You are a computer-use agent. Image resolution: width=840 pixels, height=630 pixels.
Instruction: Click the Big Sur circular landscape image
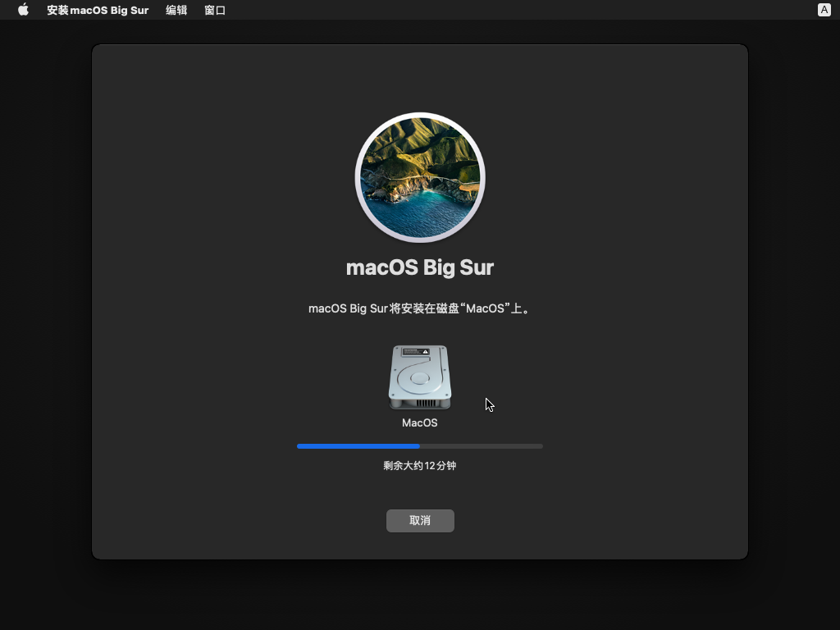420,177
